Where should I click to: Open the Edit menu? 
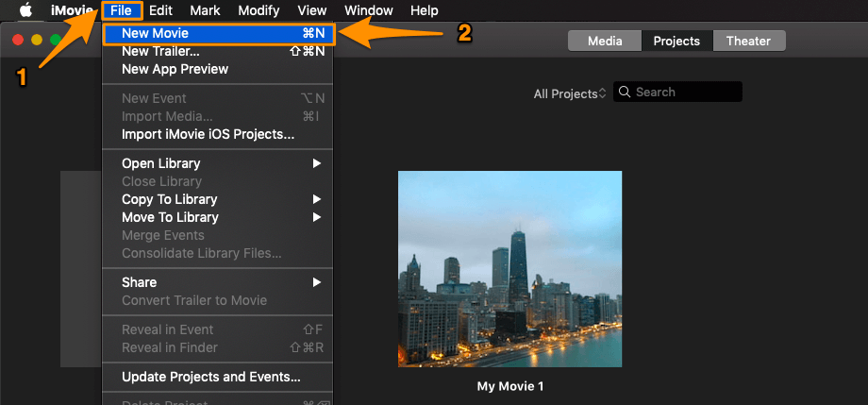tap(160, 10)
